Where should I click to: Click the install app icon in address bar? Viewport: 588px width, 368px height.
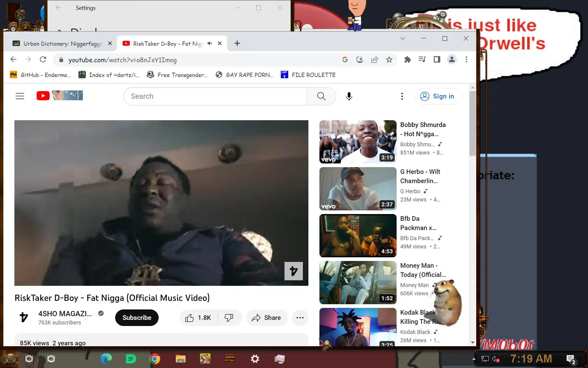pyautogui.click(x=360, y=60)
